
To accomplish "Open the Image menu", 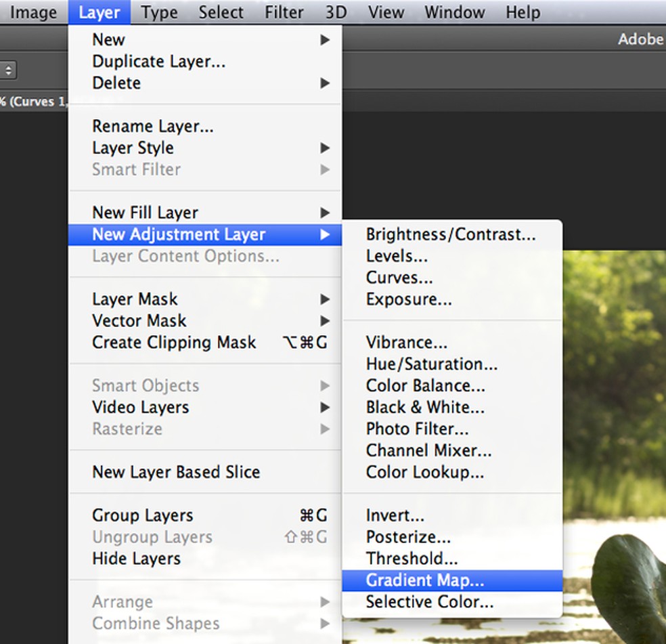I will coord(33,12).
